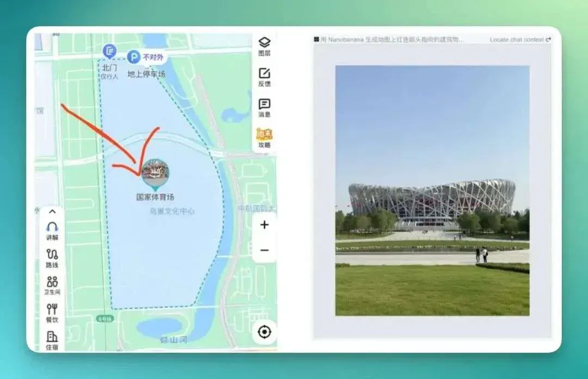Open the weekend guide (攻略) icon

point(265,138)
